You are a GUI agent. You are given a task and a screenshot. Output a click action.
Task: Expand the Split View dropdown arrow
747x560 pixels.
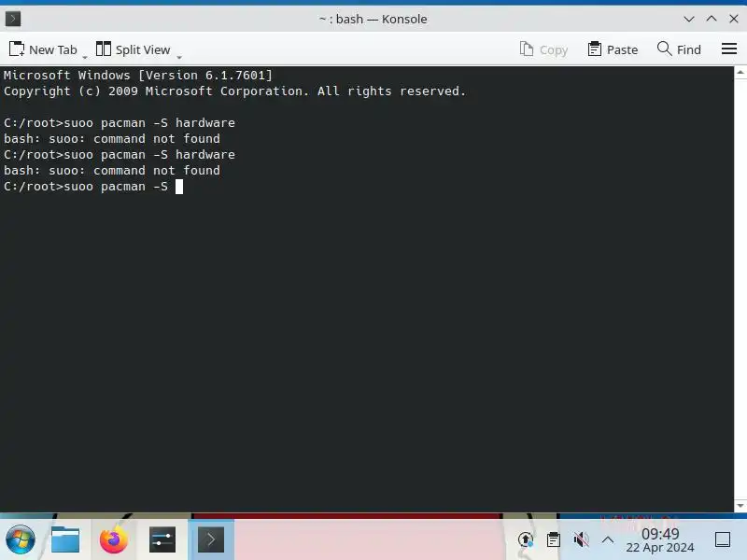tap(179, 57)
